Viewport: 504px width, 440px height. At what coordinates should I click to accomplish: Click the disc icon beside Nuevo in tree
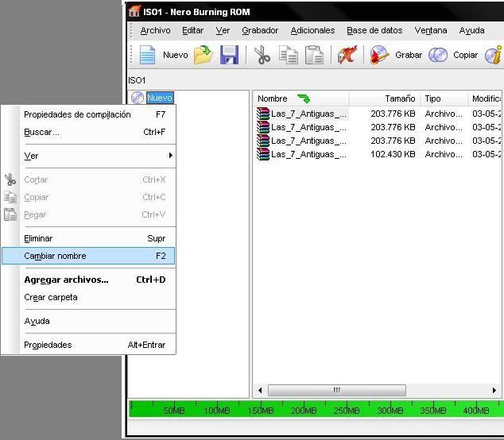138,98
